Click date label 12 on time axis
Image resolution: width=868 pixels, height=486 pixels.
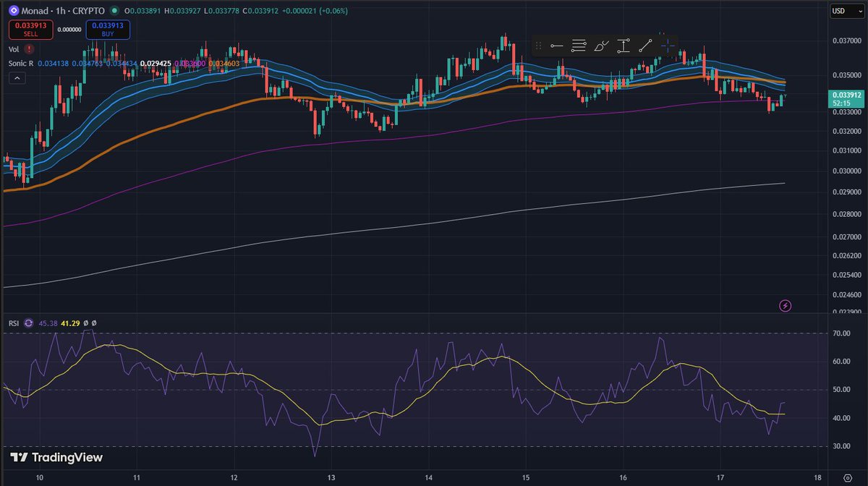[234, 478]
